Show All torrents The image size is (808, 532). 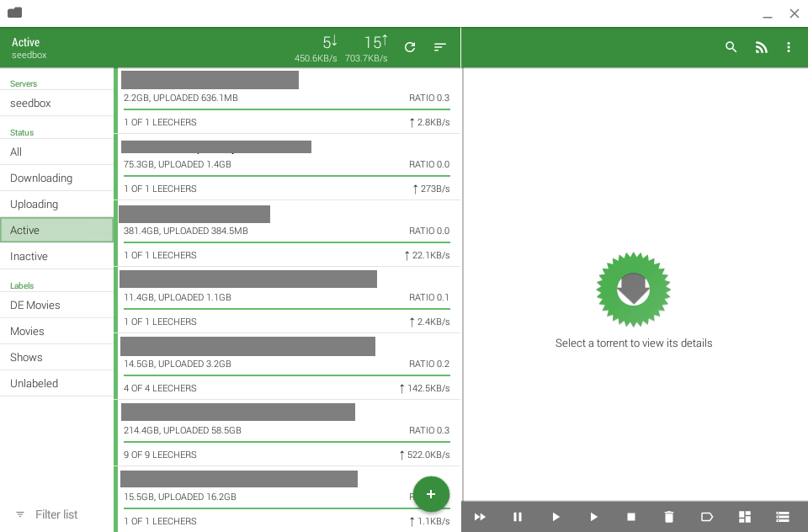[56, 152]
